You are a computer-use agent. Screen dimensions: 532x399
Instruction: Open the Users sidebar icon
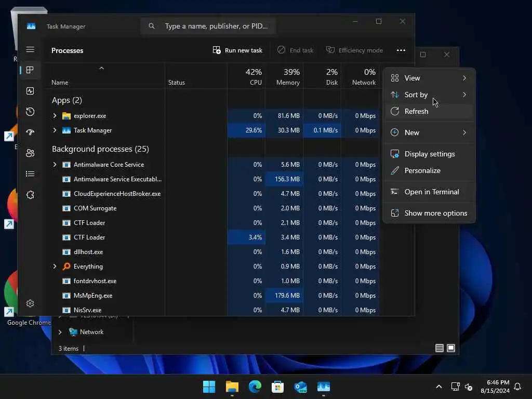(30, 153)
